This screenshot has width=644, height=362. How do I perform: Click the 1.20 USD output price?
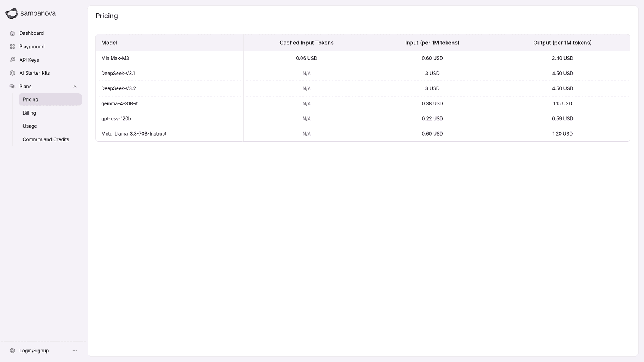click(562, 134)
